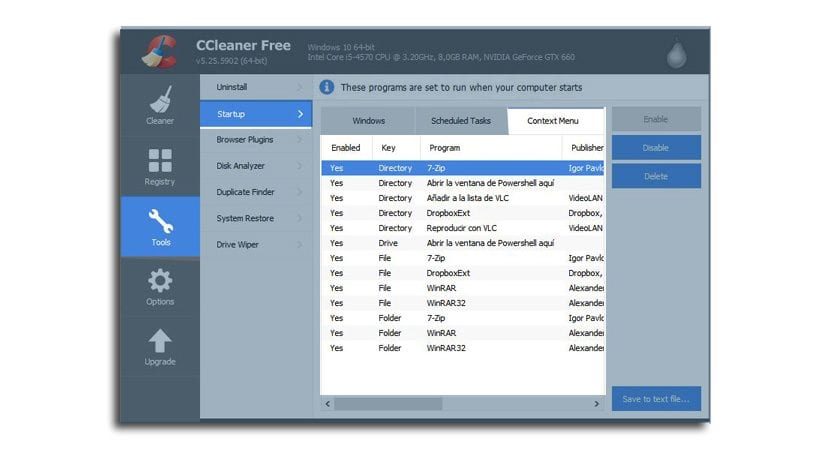Select the Directory 7-Zip row
The height and width of the screenshot is (450, 830).
[463, 168]
